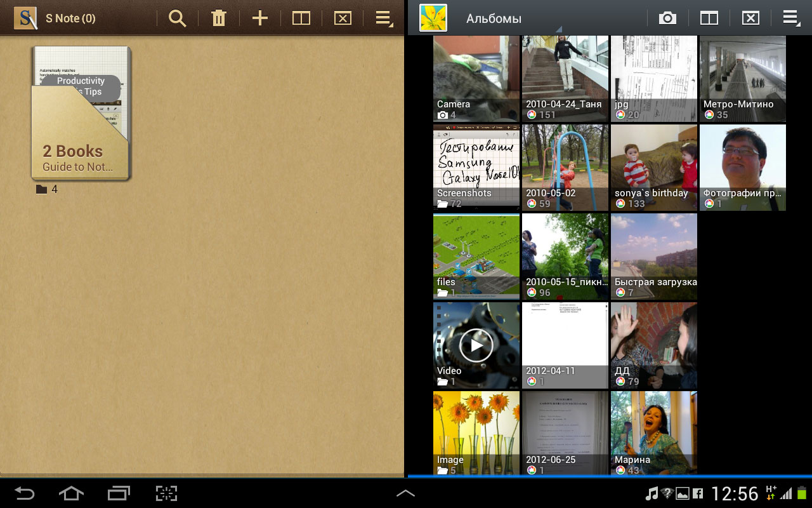The height and width of the screenshot is (508, 812).
Task: Expand the bottom tray with the up chevron
Action: pyautogui.click(x=405, y=493)
